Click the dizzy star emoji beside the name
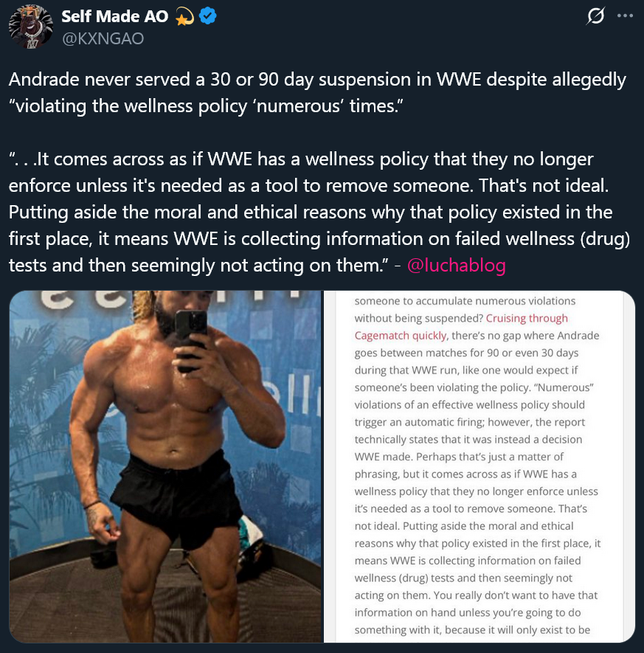The width and height of the screenshot is (644, 653). (x=184, y=17)
